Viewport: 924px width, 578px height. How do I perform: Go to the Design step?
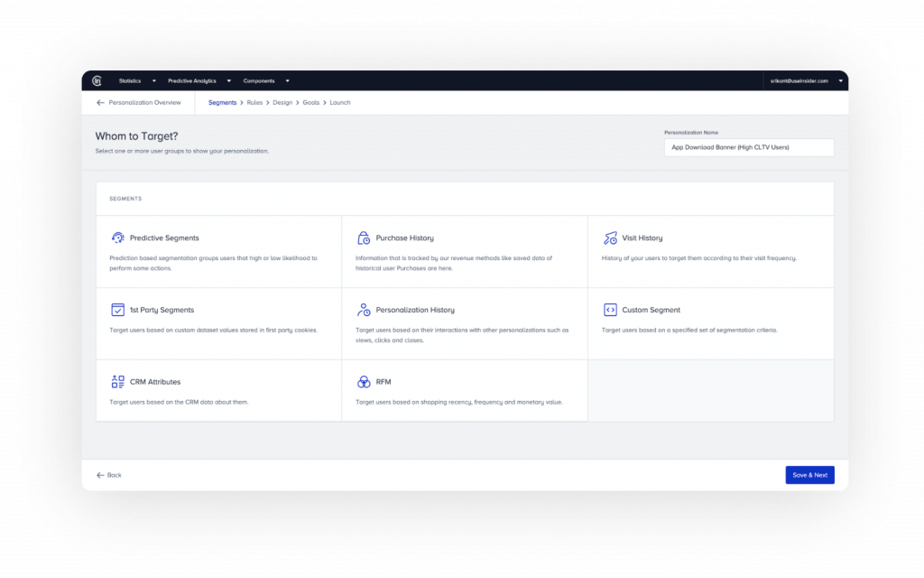point(282,103)
